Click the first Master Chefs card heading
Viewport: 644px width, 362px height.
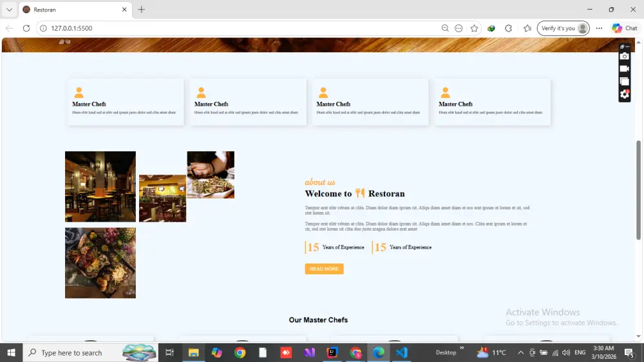coord(89,104)
